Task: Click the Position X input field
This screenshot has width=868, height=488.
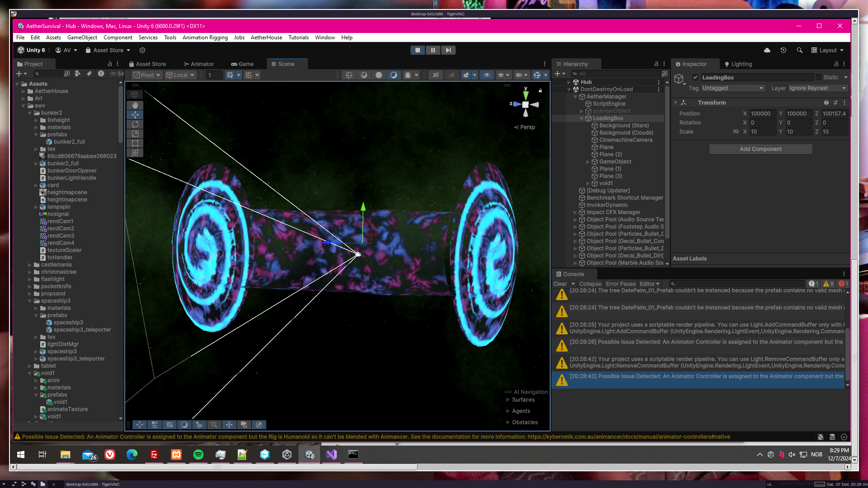Action: click(x=762, y=113)
